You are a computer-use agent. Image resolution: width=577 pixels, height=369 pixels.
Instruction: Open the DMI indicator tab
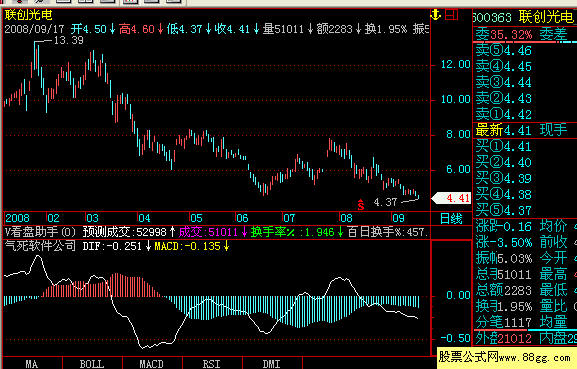point(272,363)
